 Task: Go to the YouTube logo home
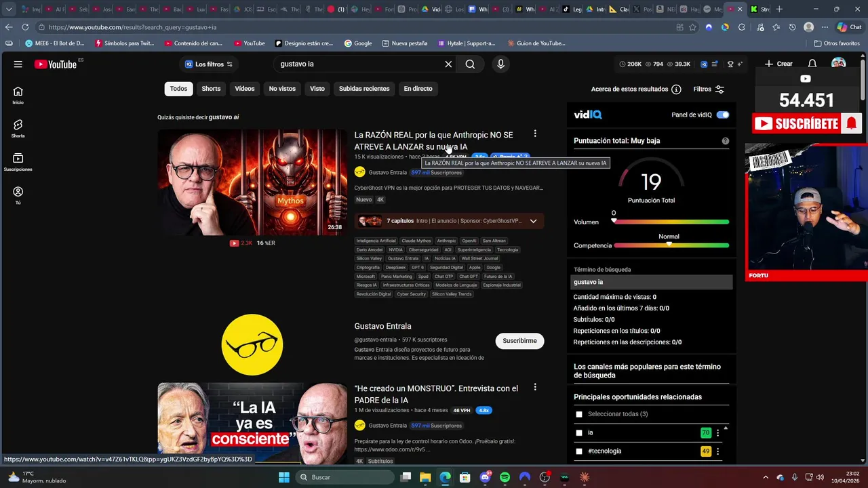pyautogui.click(x=56, y=64)
